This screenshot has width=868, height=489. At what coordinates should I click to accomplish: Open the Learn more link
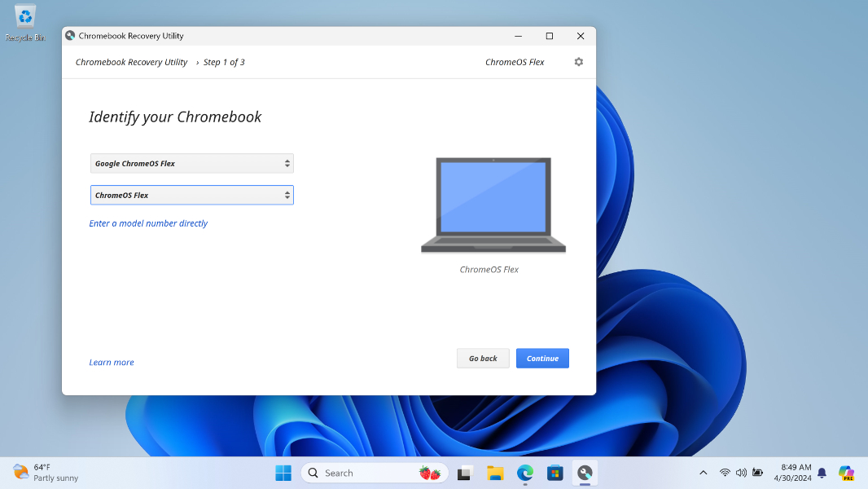112,363
